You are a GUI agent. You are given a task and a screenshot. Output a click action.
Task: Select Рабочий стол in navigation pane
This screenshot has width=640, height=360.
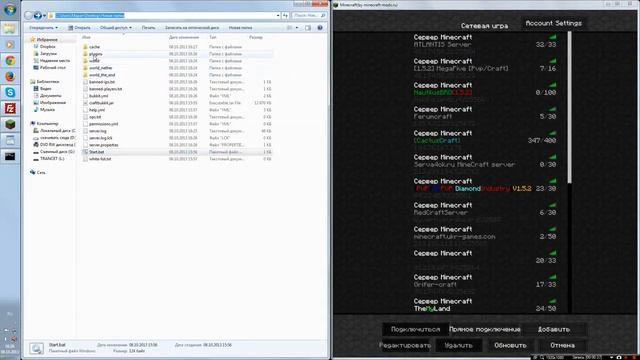click(53, 67)
